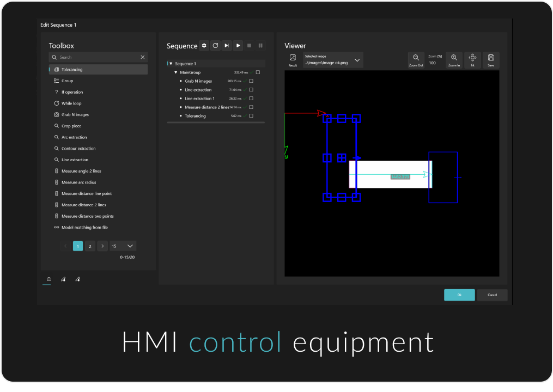
Task: Click the horizontal scrollbar under the sequence tree
Action: point(216,122)
